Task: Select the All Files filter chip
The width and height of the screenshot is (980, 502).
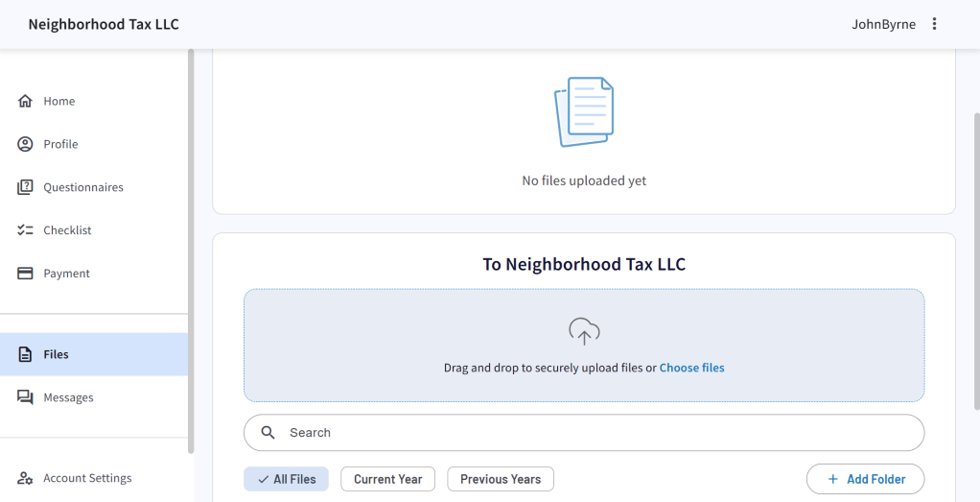Action: [x=286, y=479]
